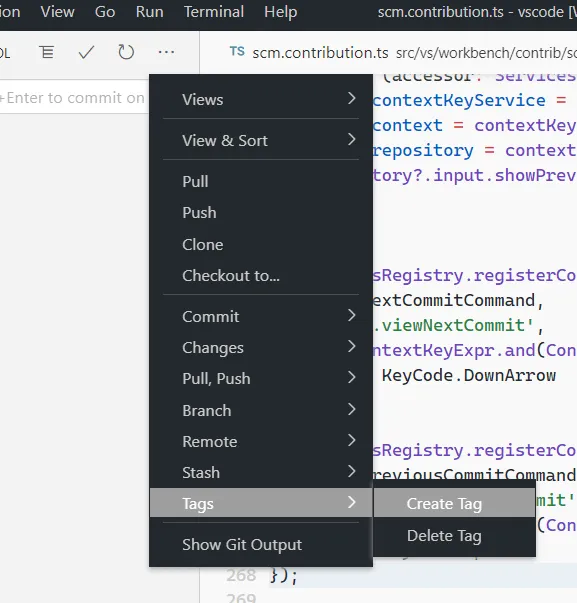Open the Views menu entry

point(261,100)
